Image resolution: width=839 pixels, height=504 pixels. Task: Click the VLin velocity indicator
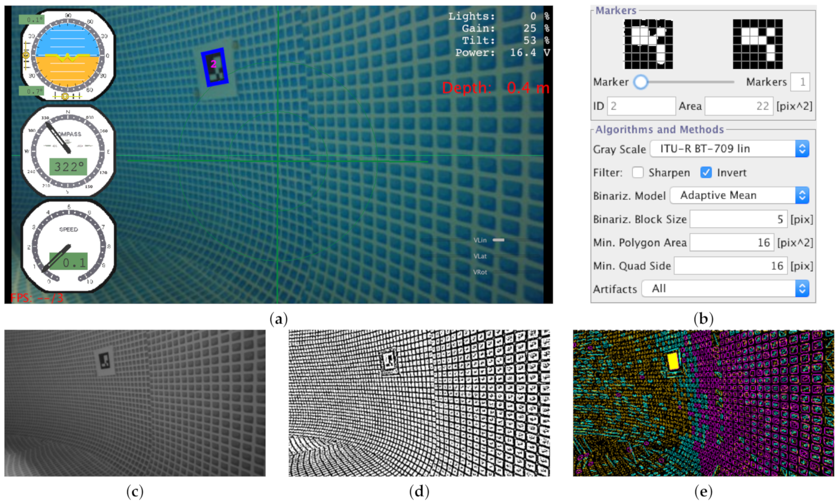click(x=498, y=240)
